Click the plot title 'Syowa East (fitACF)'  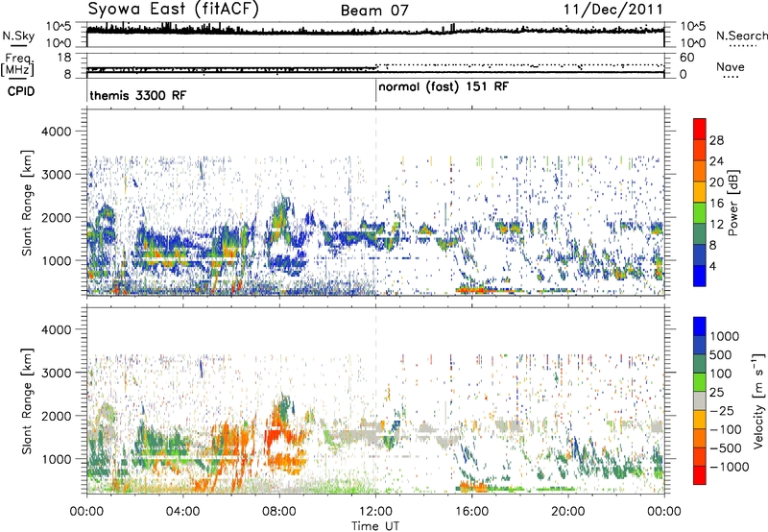[x=174, y=9]
